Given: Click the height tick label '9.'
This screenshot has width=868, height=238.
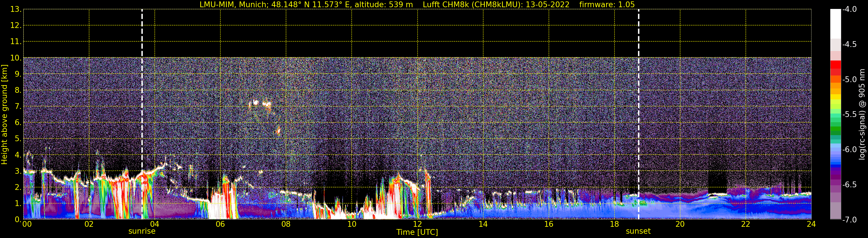Looking at the screenshot, I should point(18,74).
